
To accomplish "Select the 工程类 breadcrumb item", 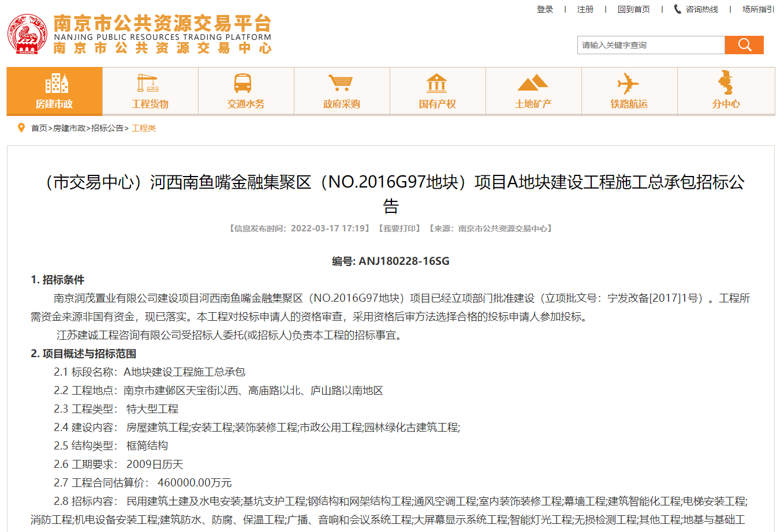I will tap(144, 128).
